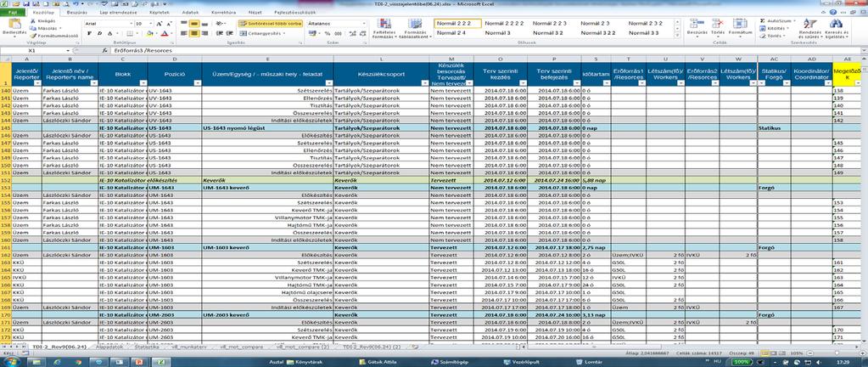868x367 pixels.
Task: Open the Arial font name dropdown
Action: [x=132, y=24]
